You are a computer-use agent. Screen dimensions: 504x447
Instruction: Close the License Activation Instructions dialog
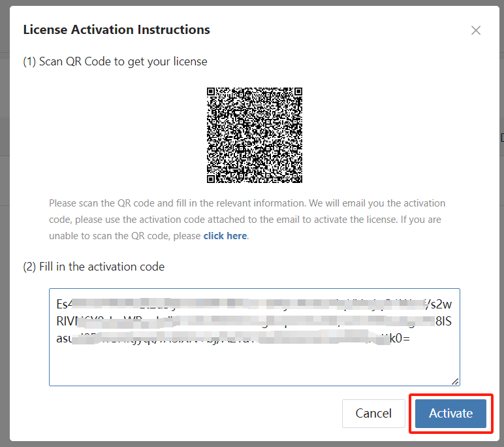click(476, 31)
